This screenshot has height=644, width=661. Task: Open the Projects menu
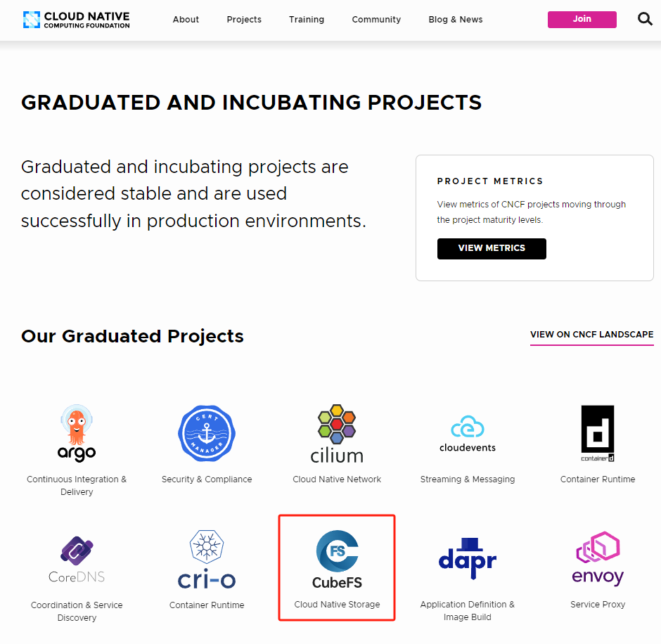coord(244,20)
